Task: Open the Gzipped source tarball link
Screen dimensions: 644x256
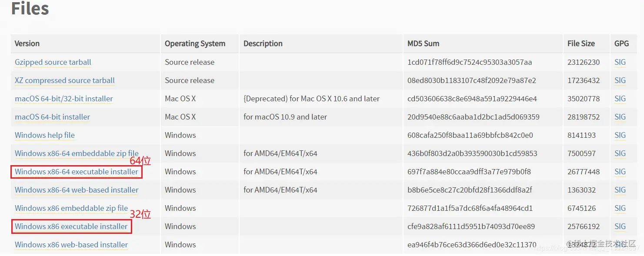Action: pyautogui.click(x=53, y=62)
